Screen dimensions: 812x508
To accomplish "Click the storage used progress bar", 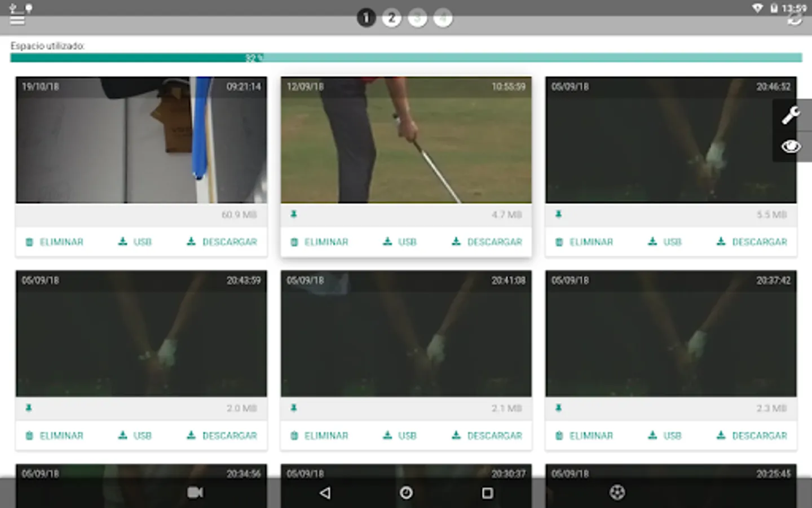I will click(406, 58).
